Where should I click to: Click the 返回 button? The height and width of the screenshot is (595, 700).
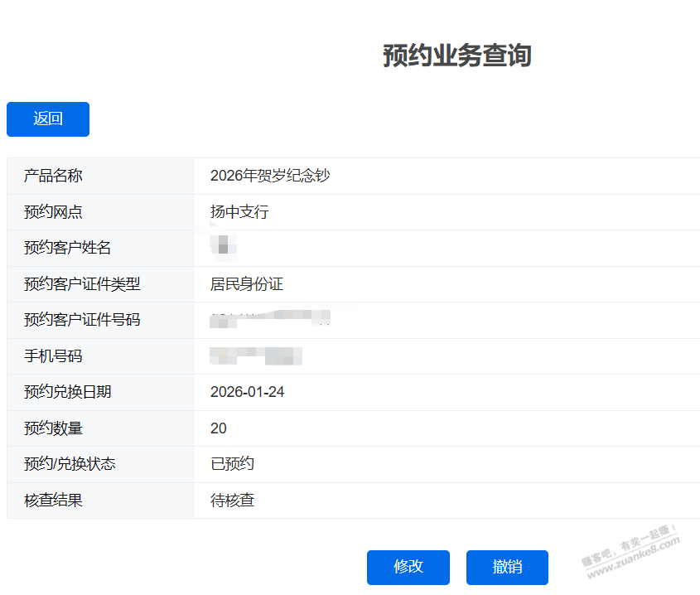[48, 119]
